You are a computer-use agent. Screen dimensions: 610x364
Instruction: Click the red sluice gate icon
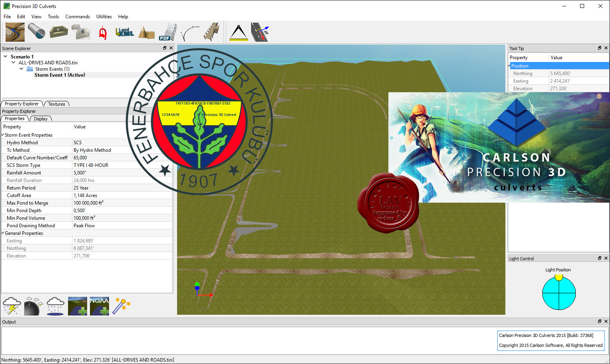click(103, 33)
